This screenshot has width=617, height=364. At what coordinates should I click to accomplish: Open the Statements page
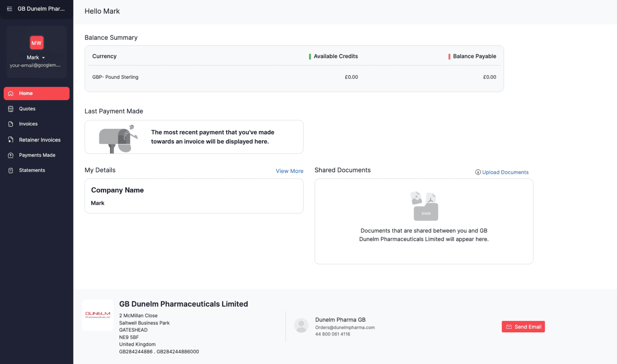click(x=32, y=170)
